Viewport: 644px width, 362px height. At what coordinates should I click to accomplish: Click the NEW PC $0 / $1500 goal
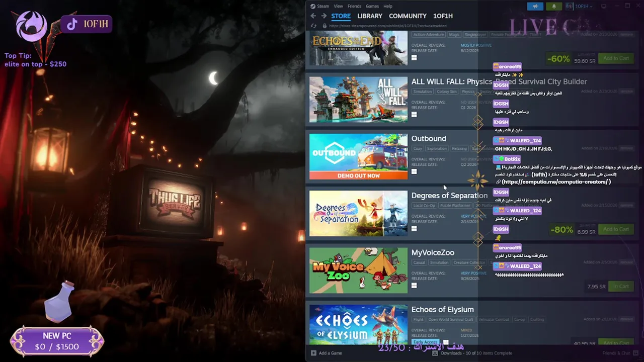pyautogui.click(x=57, y=341)
